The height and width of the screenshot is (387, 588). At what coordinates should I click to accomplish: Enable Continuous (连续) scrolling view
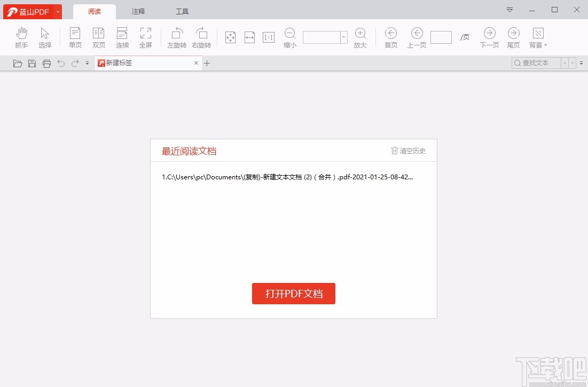click(x=122, y=38)
